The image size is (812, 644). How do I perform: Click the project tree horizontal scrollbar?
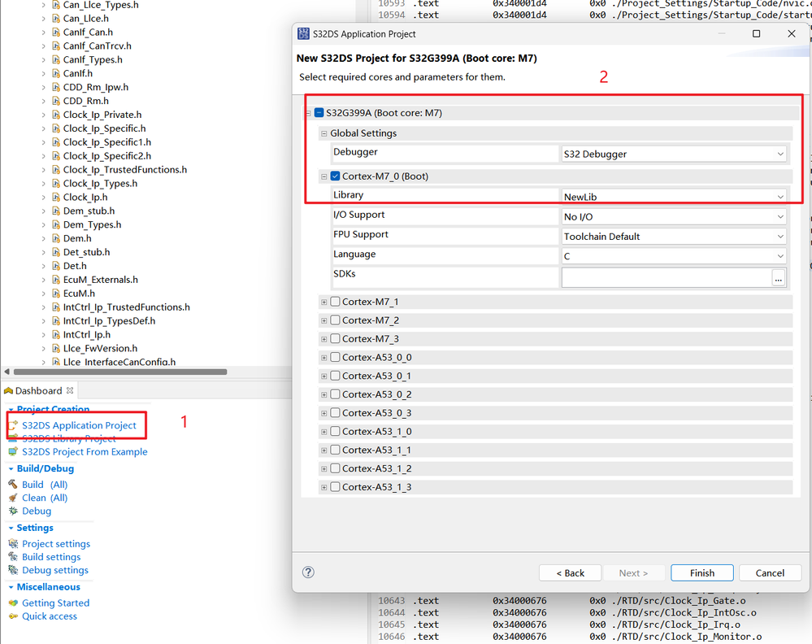click(120, 372)
